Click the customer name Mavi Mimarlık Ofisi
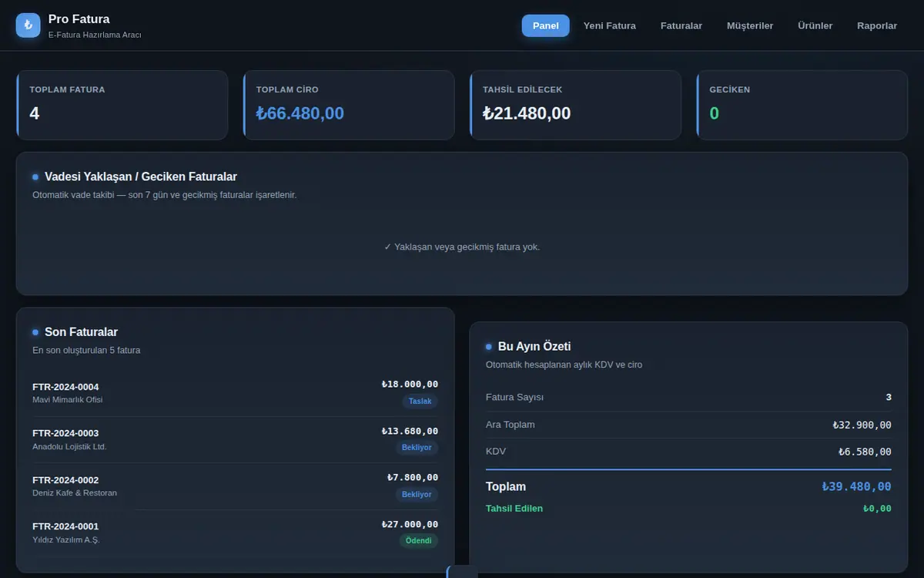 [x=67, y=400]
